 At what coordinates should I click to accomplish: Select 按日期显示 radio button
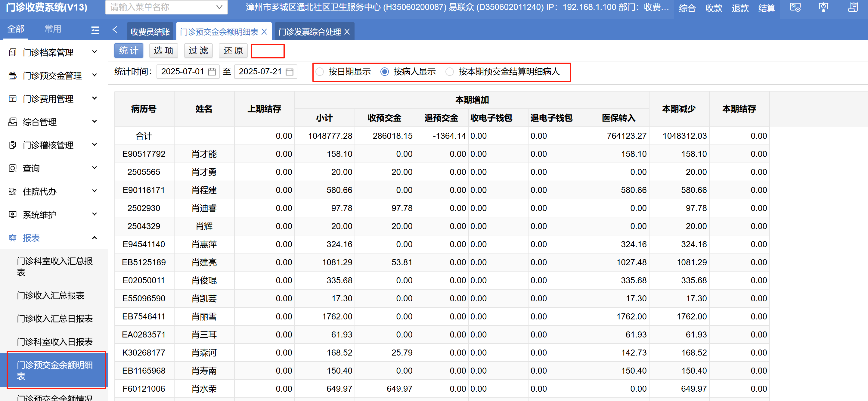click(x=319, y=72)
